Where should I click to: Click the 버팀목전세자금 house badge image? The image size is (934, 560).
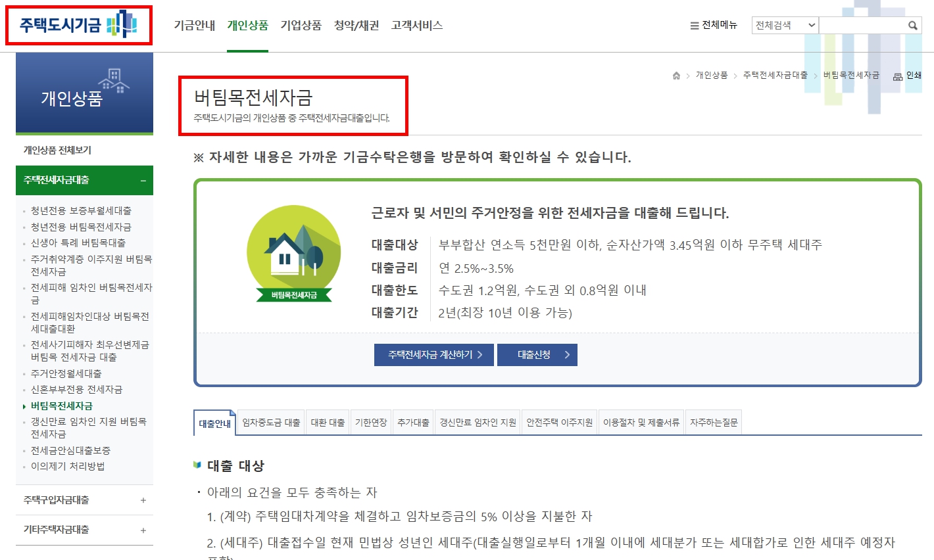click(x=293, y=254)
